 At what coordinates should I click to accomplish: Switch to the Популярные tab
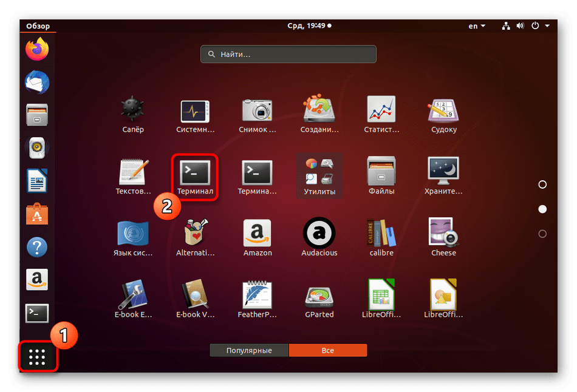tap(249, 351)
